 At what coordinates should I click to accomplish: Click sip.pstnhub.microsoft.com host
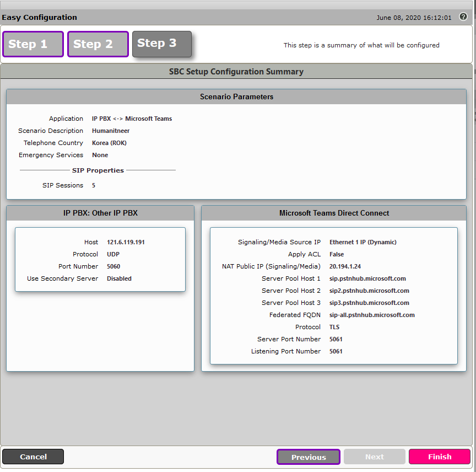tap(367, 278)
